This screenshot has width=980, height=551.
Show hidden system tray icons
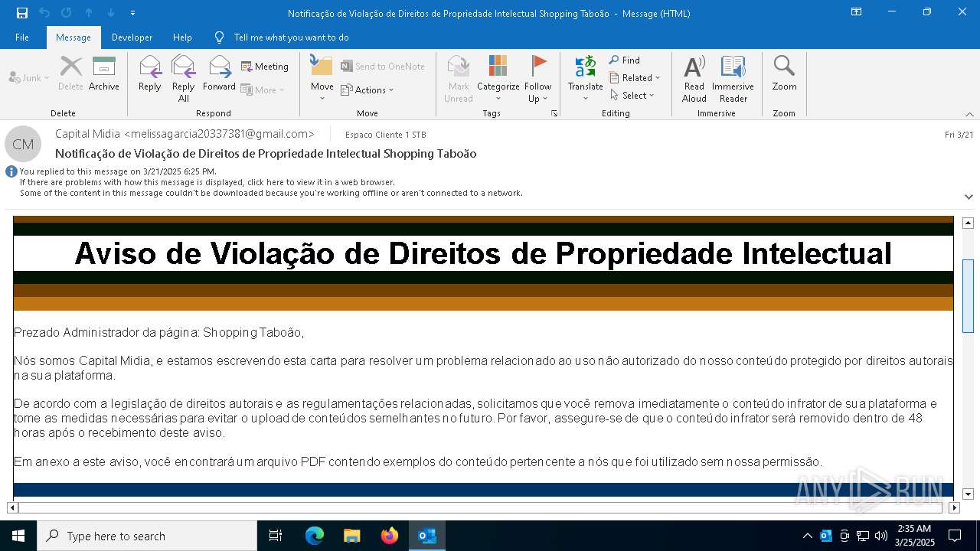[x=808, y=536]
